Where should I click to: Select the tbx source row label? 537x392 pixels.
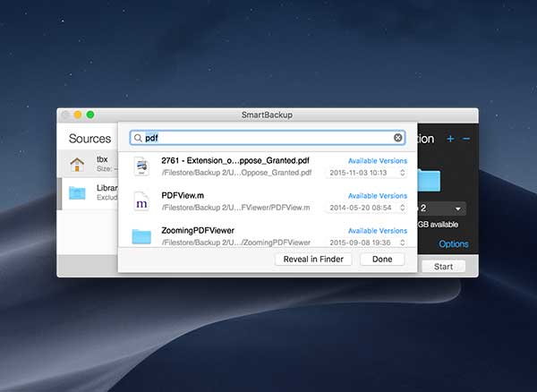(102, 159)
